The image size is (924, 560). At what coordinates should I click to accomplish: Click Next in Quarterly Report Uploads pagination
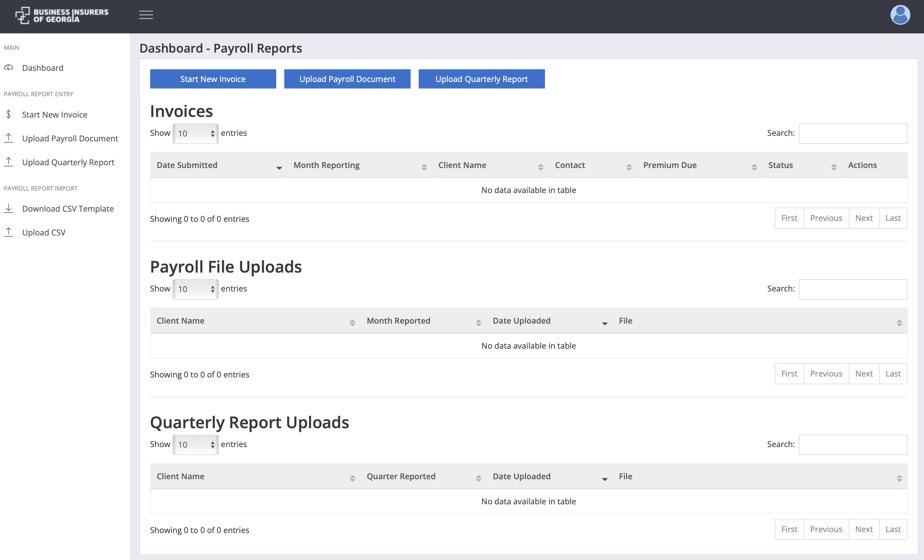pos(864,529)
